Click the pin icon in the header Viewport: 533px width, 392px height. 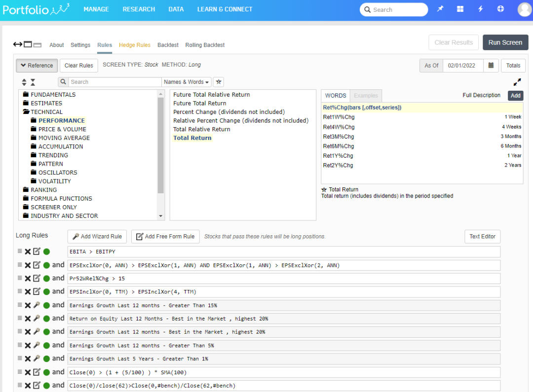coord(440,9)
